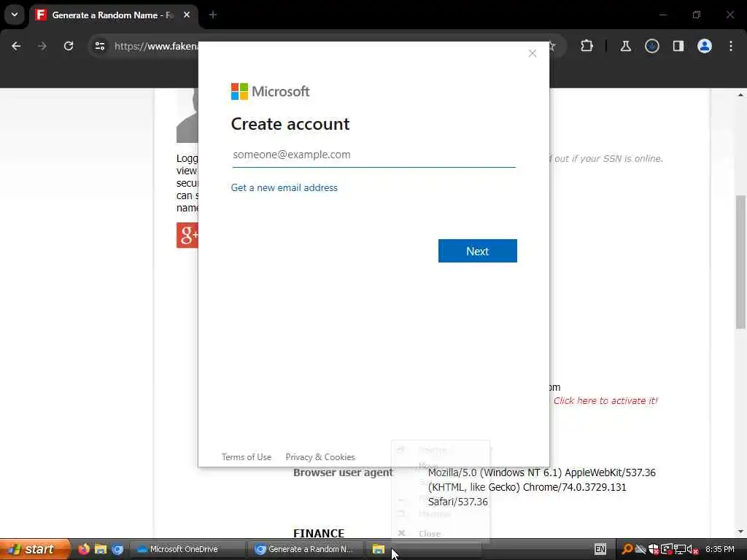Close the 'Generate a Random Name' tab
The height and width of the screenshot is (560, 747).
pos(187,15)
